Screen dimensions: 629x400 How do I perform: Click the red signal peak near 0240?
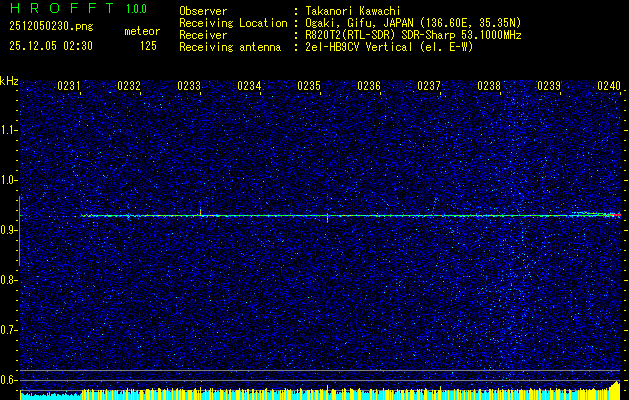pos(616,215)
